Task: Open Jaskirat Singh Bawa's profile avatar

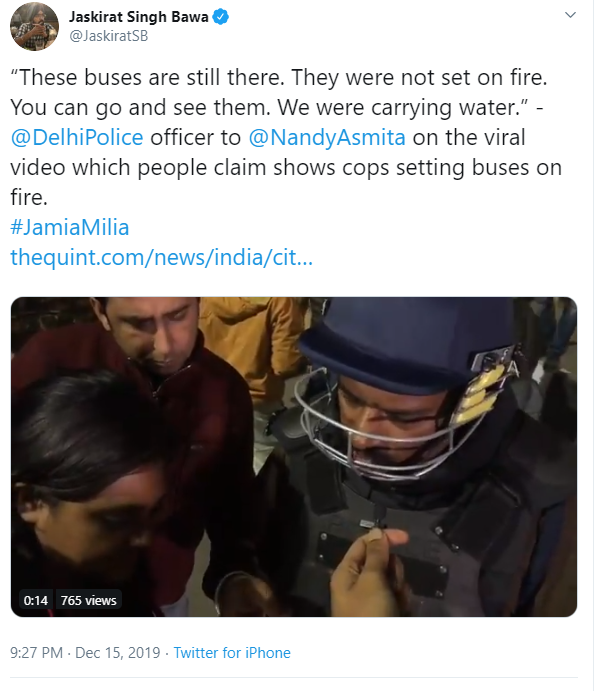Action: 34,26
